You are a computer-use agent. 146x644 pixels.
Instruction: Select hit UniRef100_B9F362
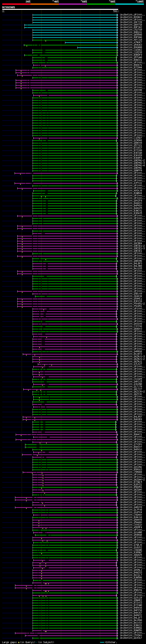131,27
